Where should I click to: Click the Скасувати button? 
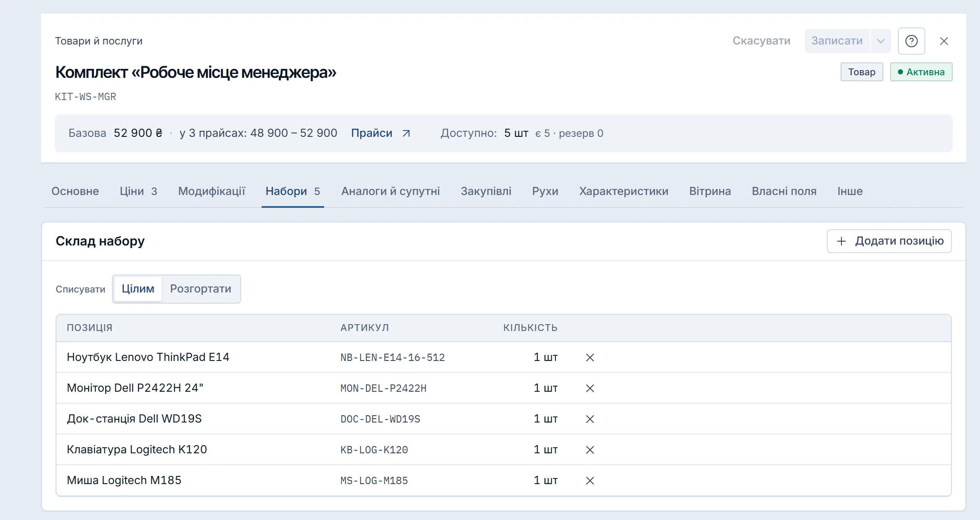click(x=762, y=41)
